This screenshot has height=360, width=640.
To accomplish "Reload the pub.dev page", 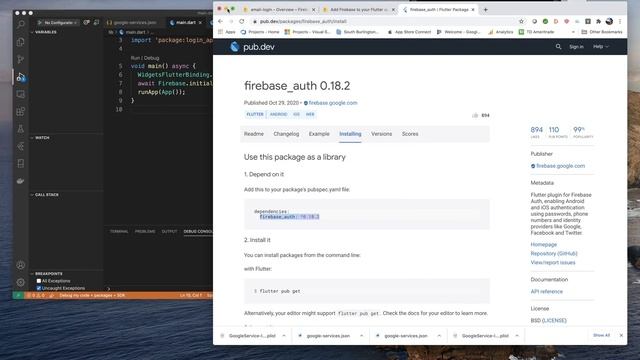I will pos(242,21).
